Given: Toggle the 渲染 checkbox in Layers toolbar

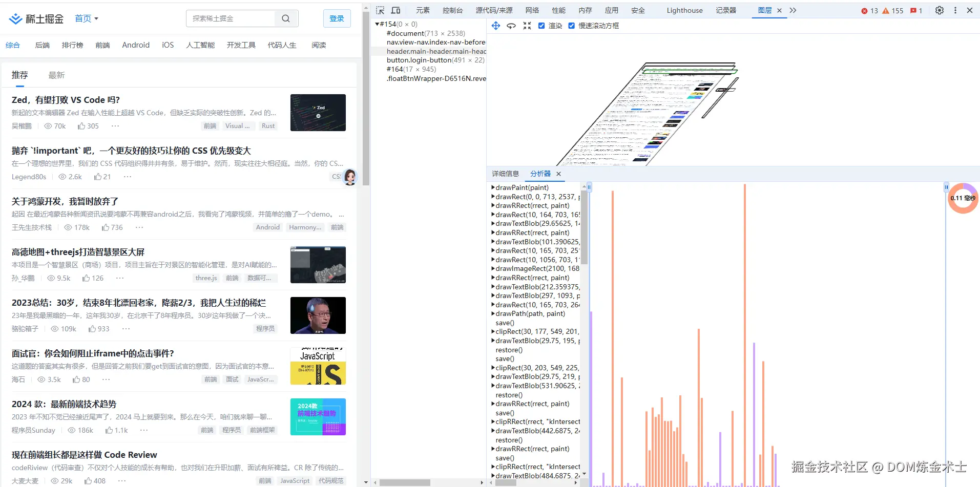Looking at the screenshot, I should click(x=541, y=26).
